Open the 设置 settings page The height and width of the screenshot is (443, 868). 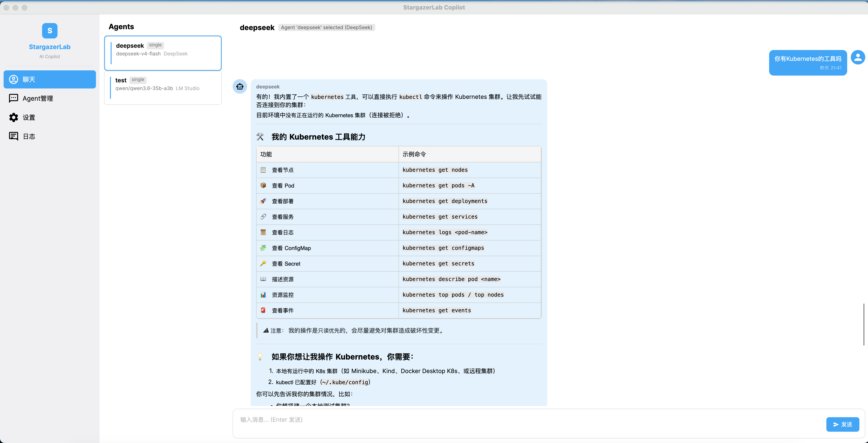tap(50, 118)
